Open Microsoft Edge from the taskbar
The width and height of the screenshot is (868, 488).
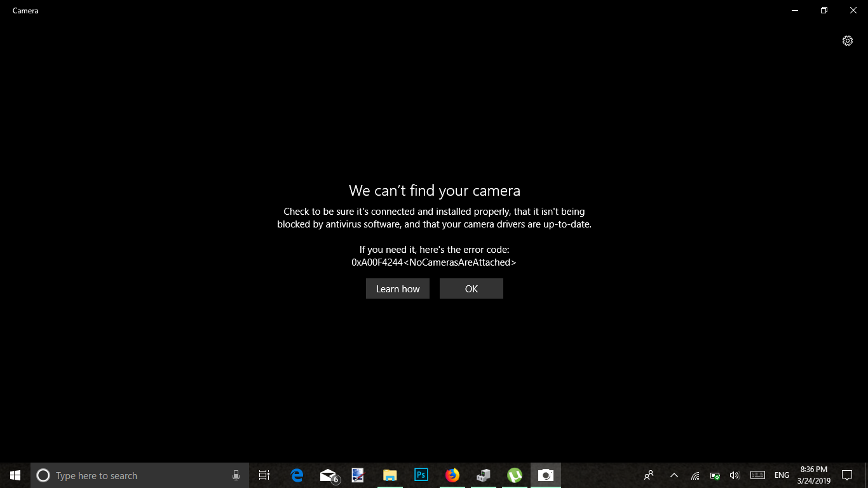[x=296, y=475]
